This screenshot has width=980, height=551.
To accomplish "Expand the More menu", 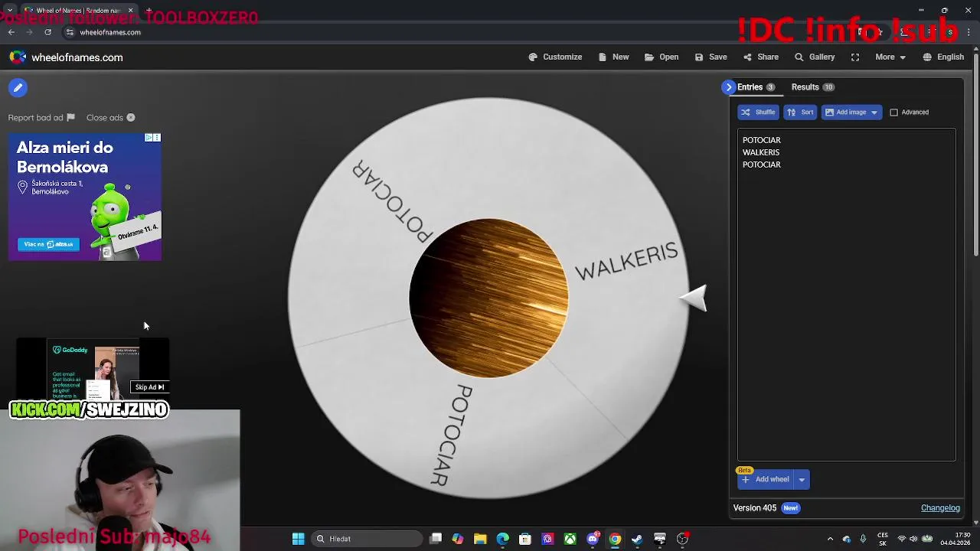I will (x=890, y=57).
